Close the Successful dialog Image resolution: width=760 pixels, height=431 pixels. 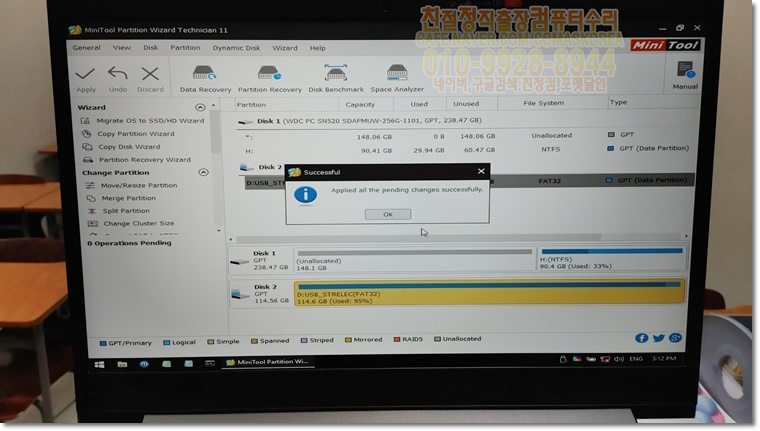[481, 171]
